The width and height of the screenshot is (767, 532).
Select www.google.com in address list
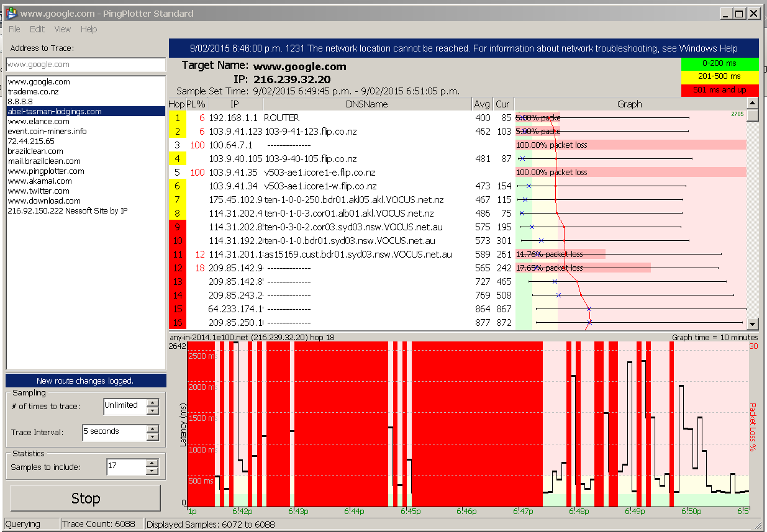click(86, 82)
